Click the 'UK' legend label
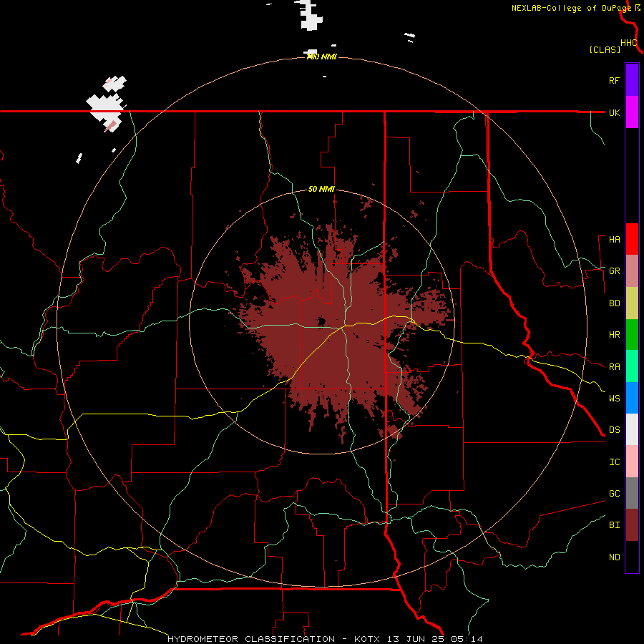Image resolution: width=644 pixels, height=644 pixels. pos(614,112)
